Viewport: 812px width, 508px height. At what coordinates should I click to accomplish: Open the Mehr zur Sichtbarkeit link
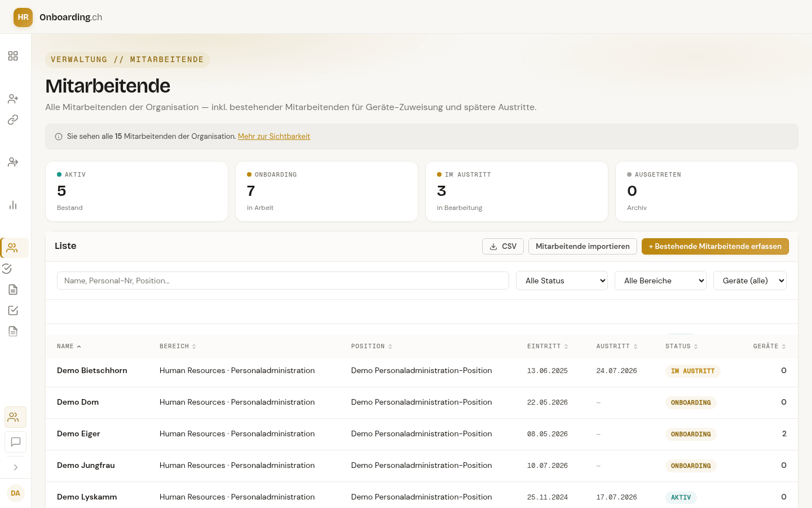click(x=274, y=137)
